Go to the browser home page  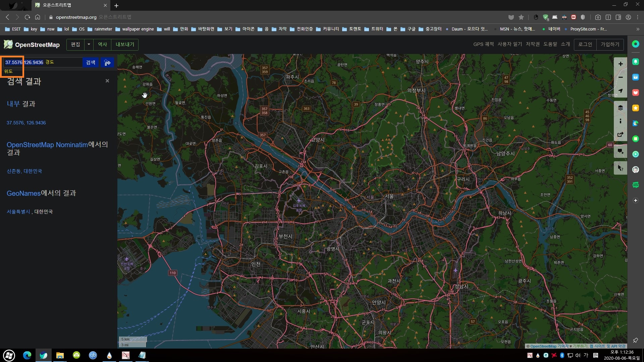38,17
